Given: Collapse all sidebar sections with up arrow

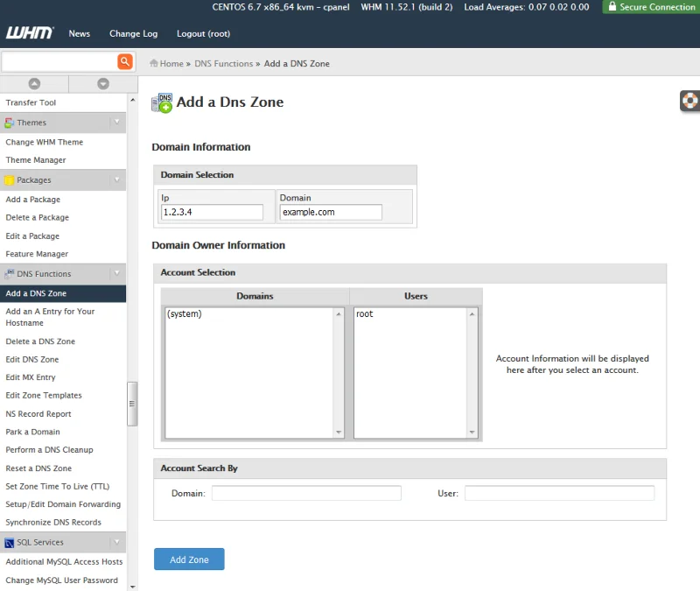Looking at the screenshot, I should click(x=34, y=83).
